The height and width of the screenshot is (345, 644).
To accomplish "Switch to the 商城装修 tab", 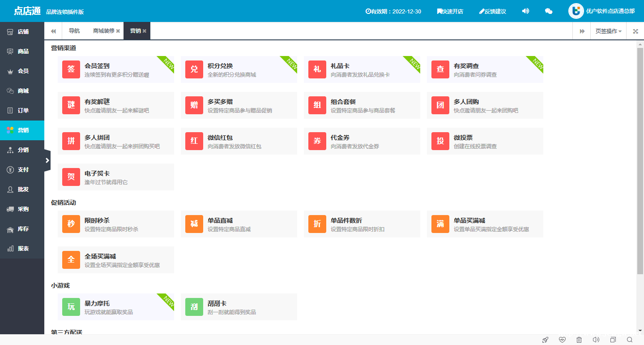I will [103, 31].
